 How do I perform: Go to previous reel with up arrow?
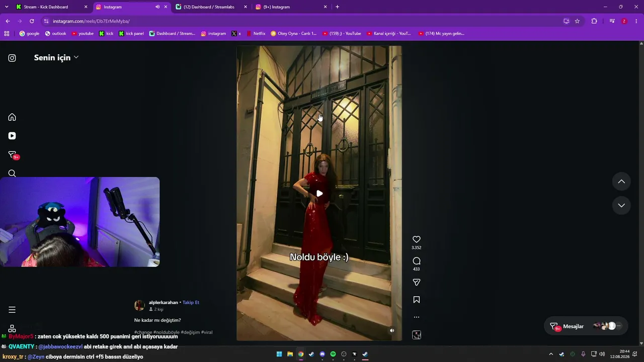pyautogui.click(x=621, y=182)
